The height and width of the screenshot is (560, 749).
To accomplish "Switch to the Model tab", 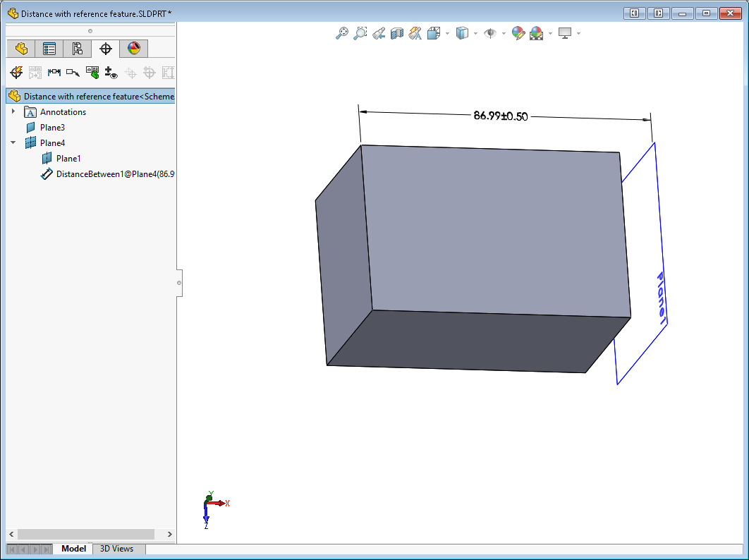I will click(x=73, y=549).
